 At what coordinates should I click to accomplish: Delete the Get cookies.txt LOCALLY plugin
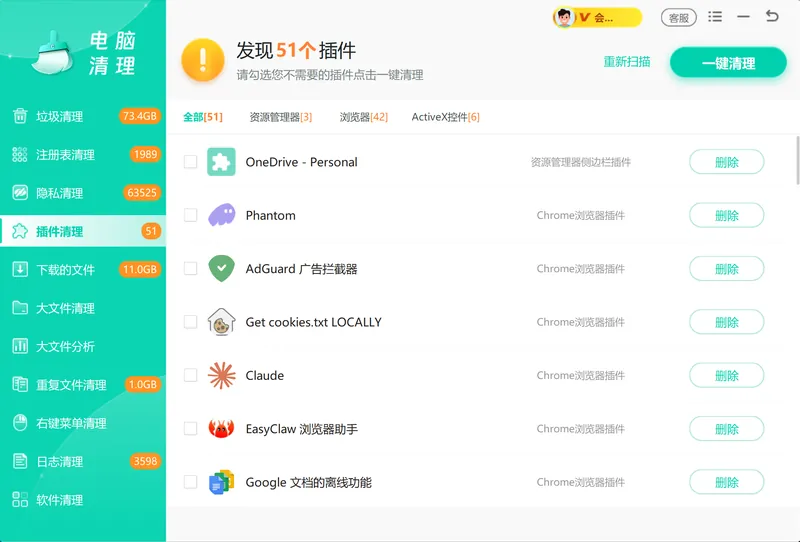pyautogui.click(x=727, y=322)
